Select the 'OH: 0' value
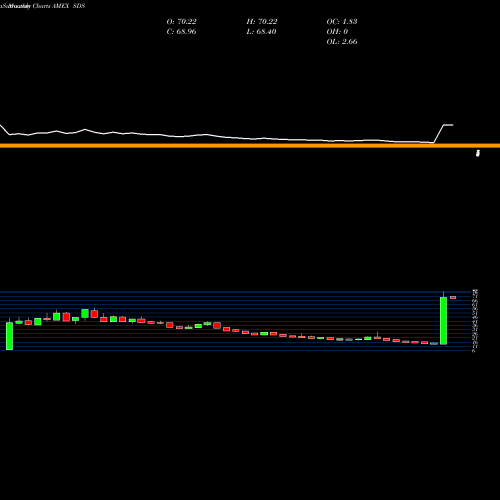Image resolution: width=500 pixels, height=500 pixels. coord(337,32)
